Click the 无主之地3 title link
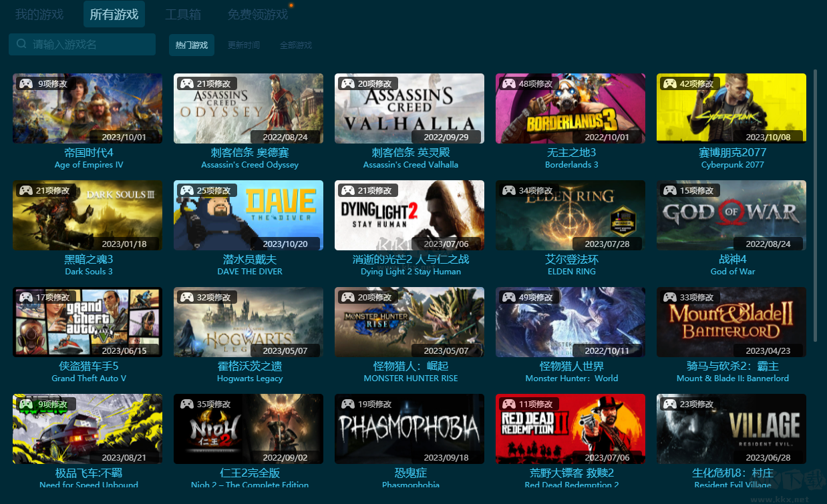827x504 pixels. click(571, 152)
